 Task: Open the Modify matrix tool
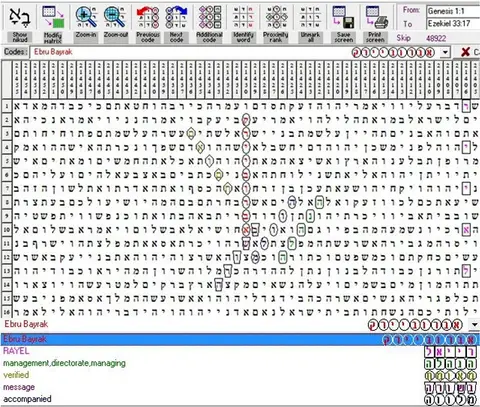[53, 17]
